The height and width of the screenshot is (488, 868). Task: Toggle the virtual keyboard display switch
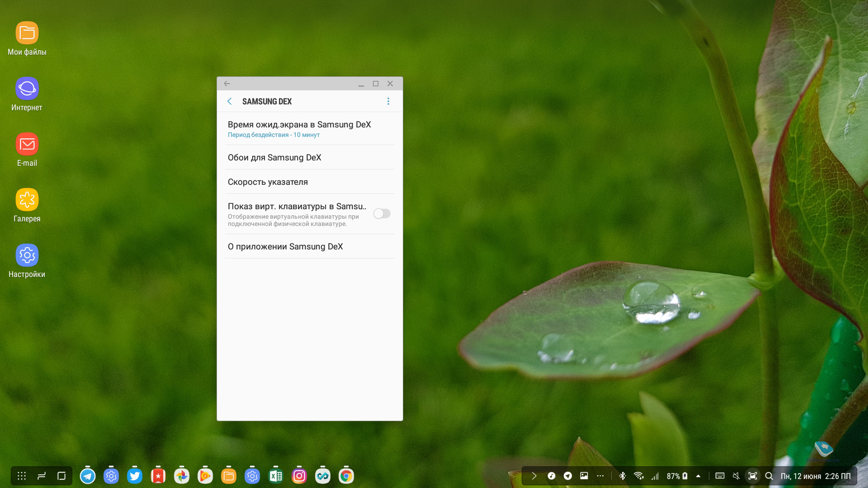(x=382, y=214)
